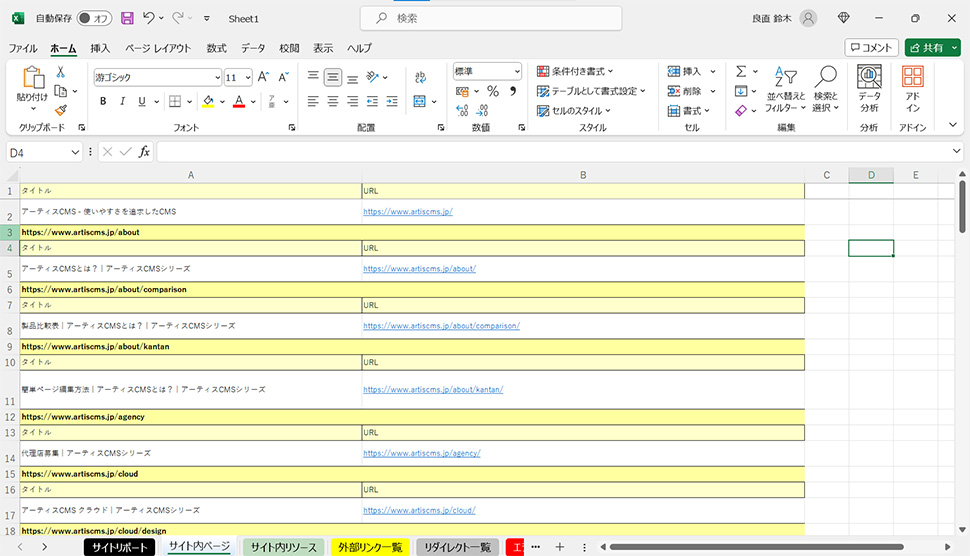970x556 pixels.
Task: Apply underline formatting
Action: 142,101
